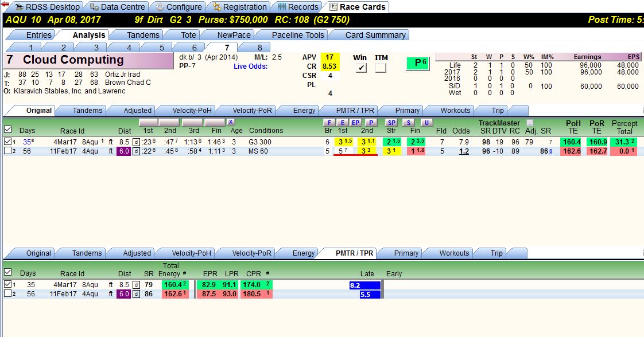Click the small X button above Age
This screenshot has height=337, width=644.
coord(231,122)
